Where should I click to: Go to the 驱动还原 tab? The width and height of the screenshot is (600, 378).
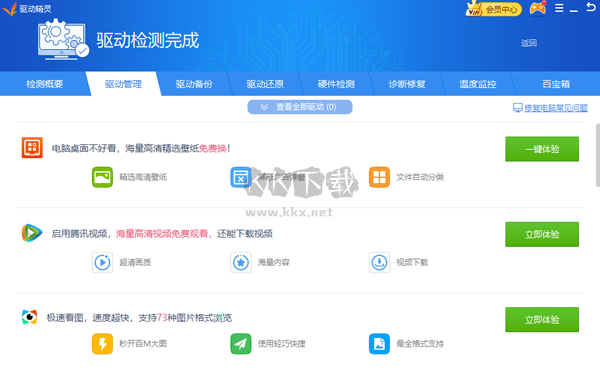265,84
